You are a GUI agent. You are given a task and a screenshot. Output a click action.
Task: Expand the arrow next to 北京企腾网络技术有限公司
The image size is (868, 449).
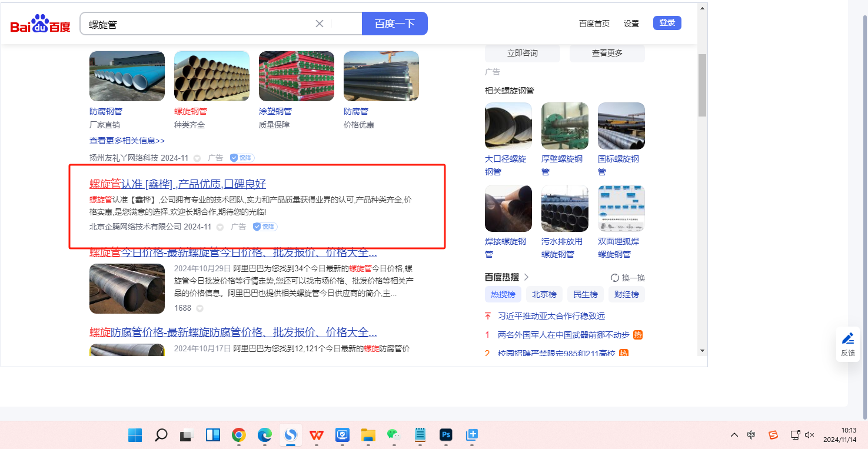tap(220, 227)
